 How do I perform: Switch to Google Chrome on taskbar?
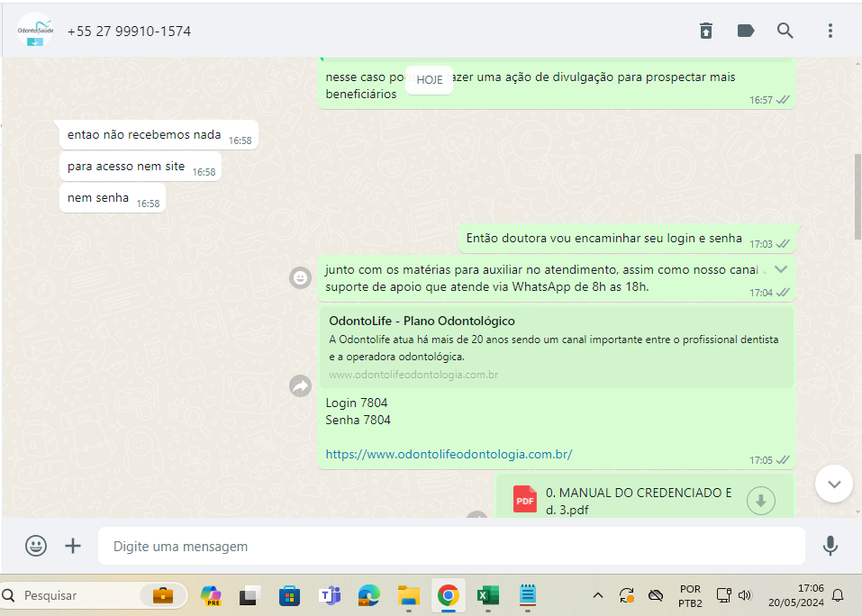coord(448,595)
